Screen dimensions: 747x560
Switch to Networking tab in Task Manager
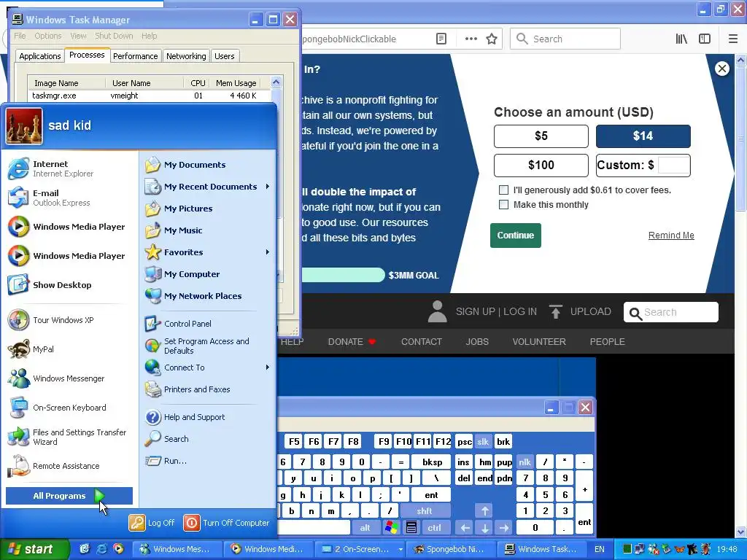tap(186, 56)
